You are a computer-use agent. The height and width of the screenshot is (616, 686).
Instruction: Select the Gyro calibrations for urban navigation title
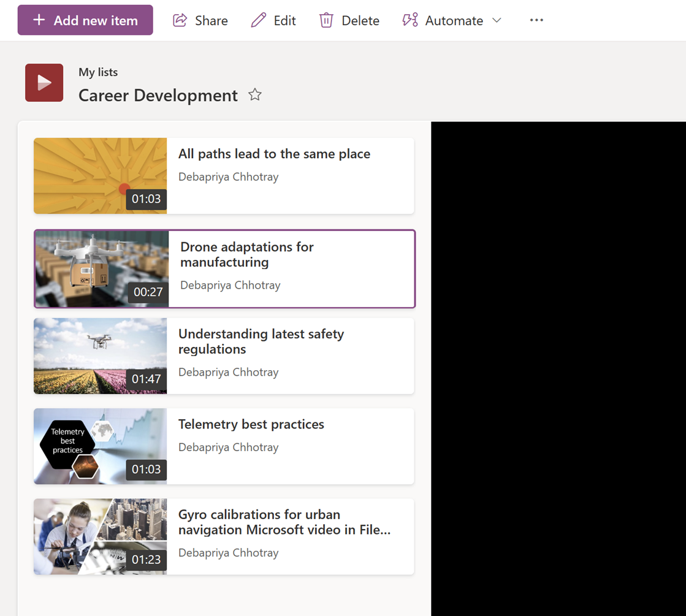tap(284, 522)
